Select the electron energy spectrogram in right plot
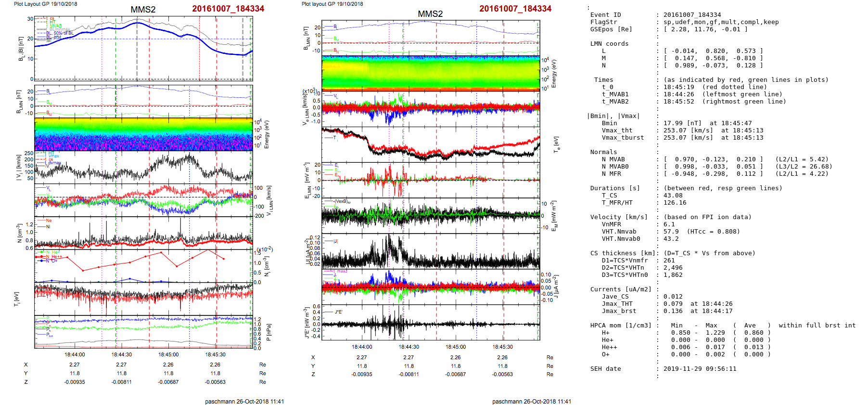The image size is (868, 405). [430, 73]
